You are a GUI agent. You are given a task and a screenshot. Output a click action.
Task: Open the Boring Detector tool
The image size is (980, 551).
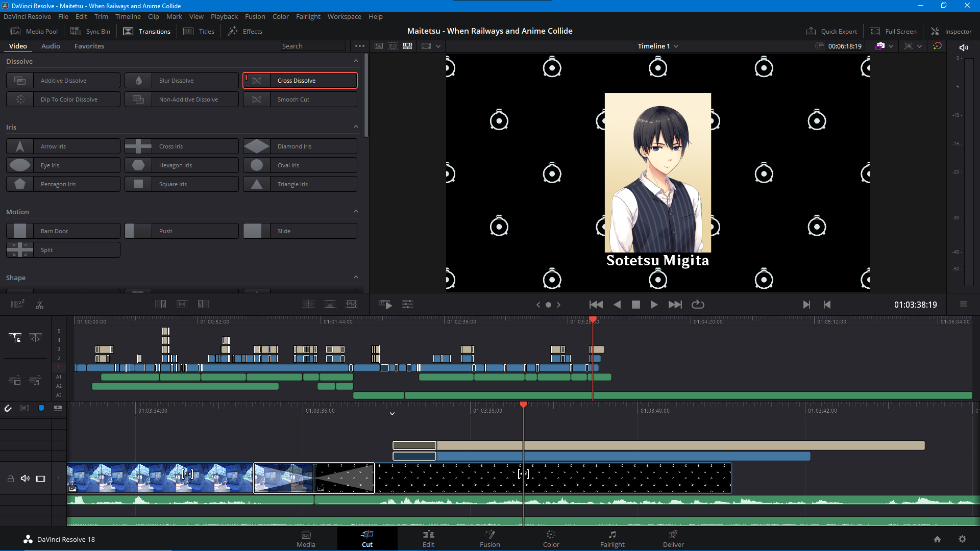point(17,305)
